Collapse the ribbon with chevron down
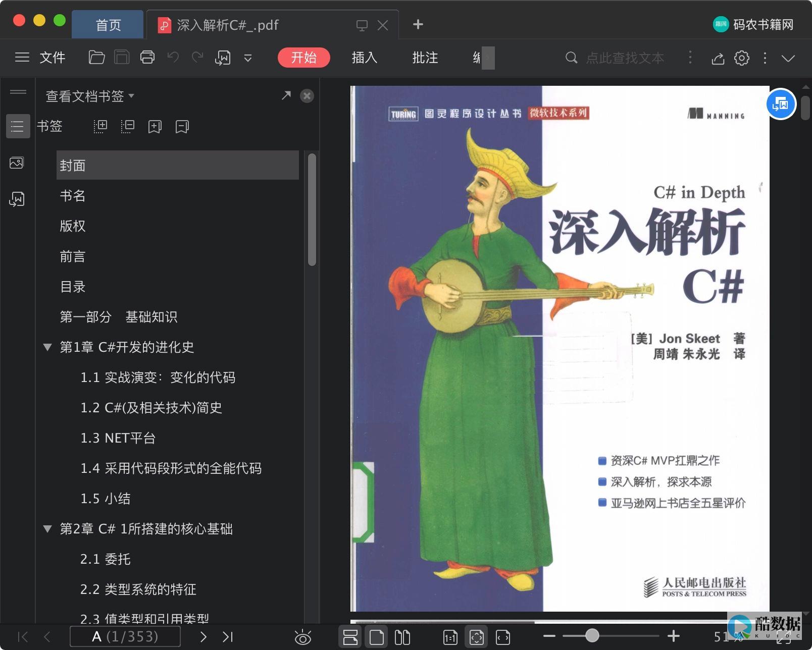812x650 pixels. pos(788,58)
